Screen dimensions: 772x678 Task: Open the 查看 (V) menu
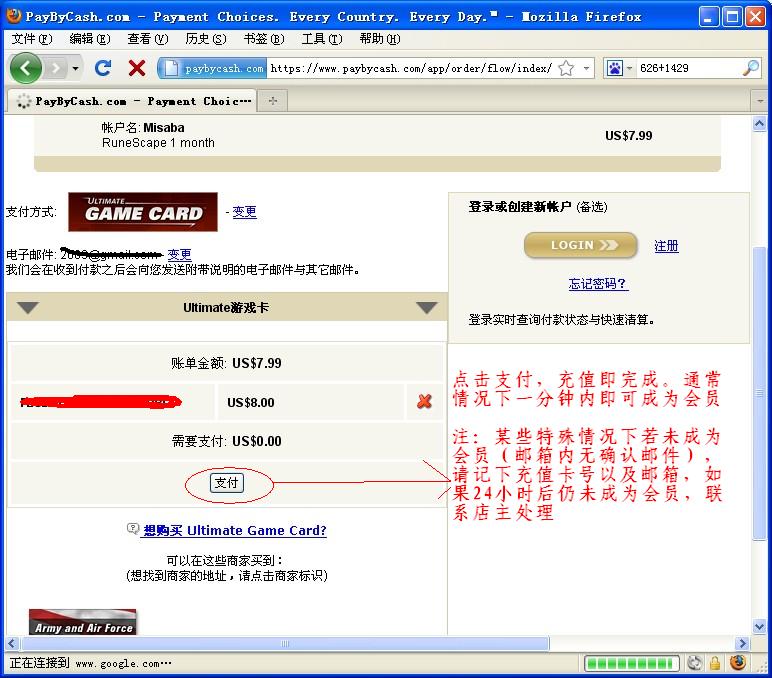coord(148,39)
